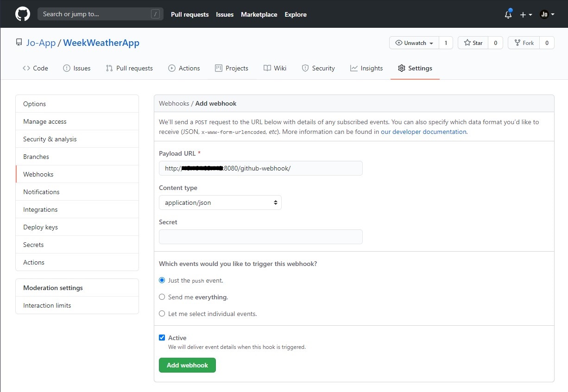Select Security & analysis in sidebar
The image size is (568, 392).
pos(77,139)
